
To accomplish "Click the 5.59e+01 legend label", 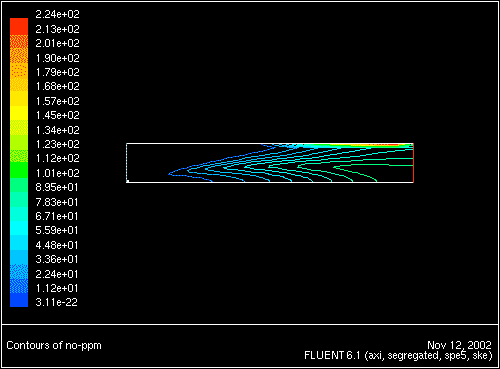I will [x=57, y=230].
